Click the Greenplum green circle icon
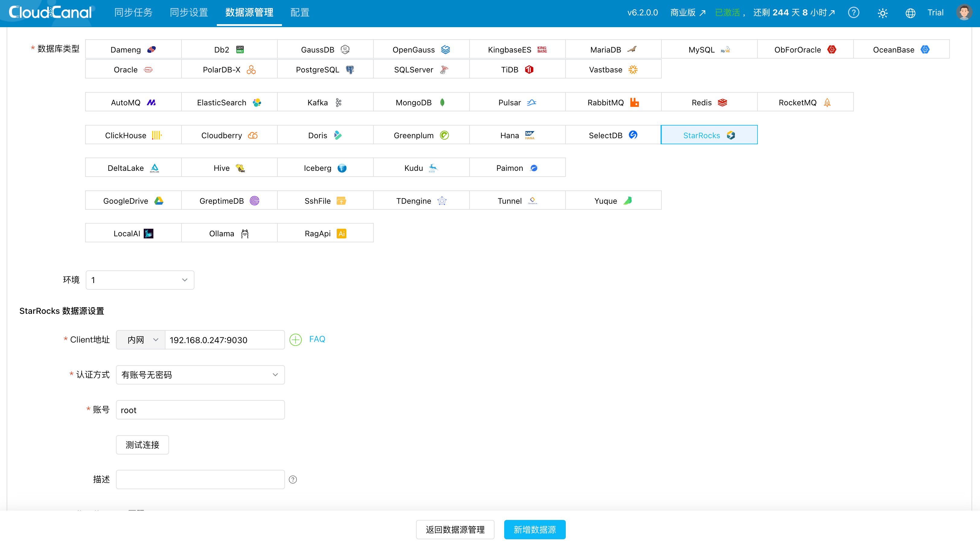 [444, 135]
